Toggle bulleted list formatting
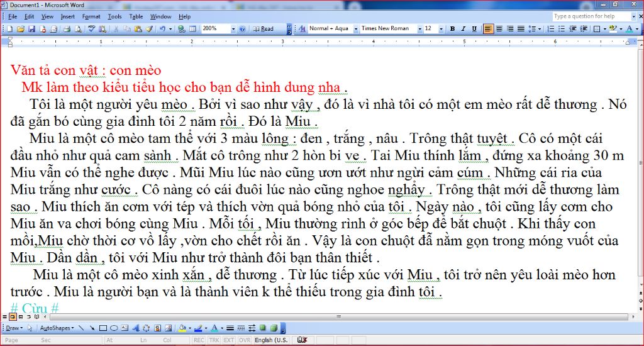The height and width of the screenshot is (346, 644). tap(562, 29)
